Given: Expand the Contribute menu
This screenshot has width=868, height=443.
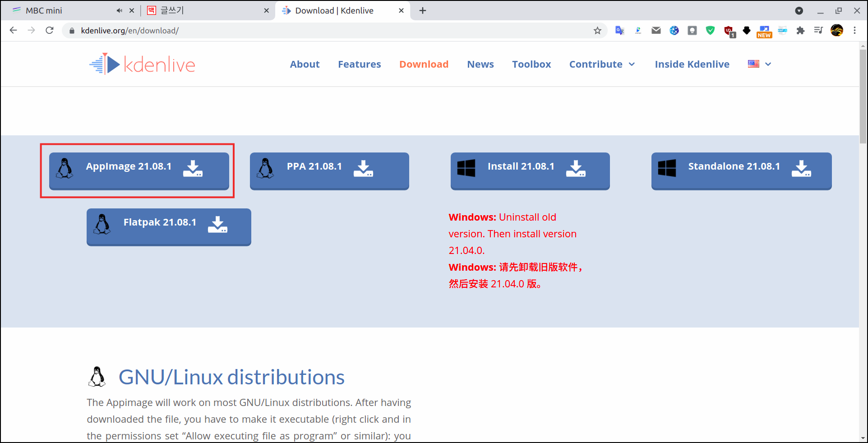Looking at the screenshot, I should 602,64.
